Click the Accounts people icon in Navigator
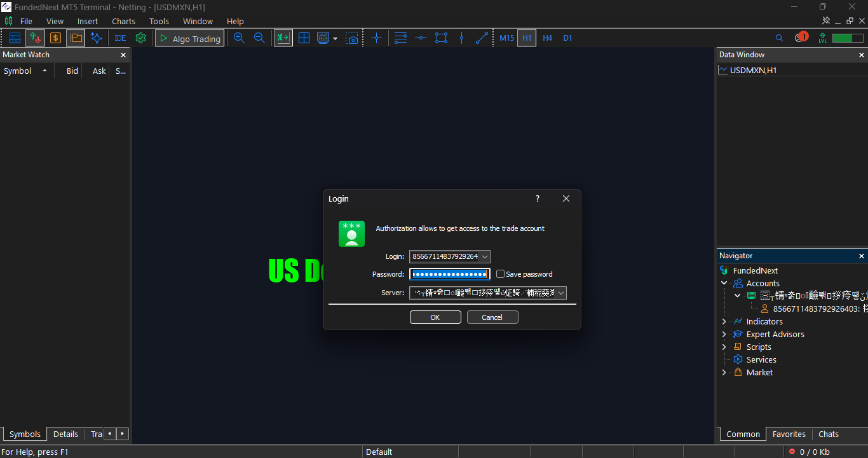The width and height of the screenshot is (868, 458). click(x=738, y=283)
